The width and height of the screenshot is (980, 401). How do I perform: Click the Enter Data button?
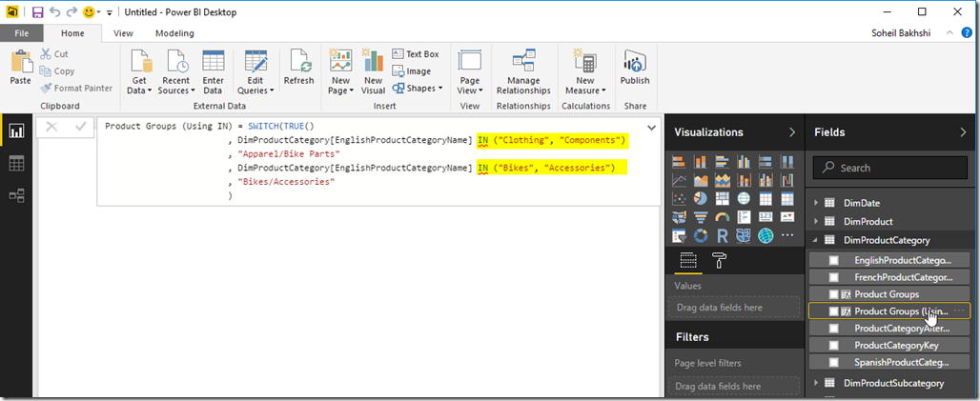coord(214,72)
